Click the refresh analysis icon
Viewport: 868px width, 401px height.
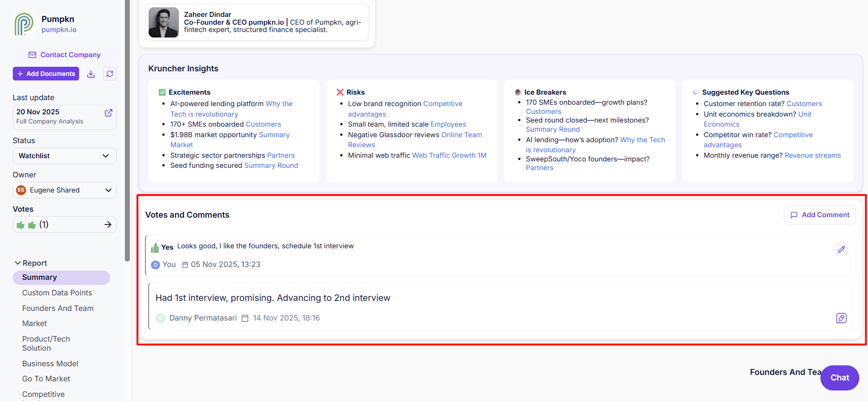(x=110, y=74)
